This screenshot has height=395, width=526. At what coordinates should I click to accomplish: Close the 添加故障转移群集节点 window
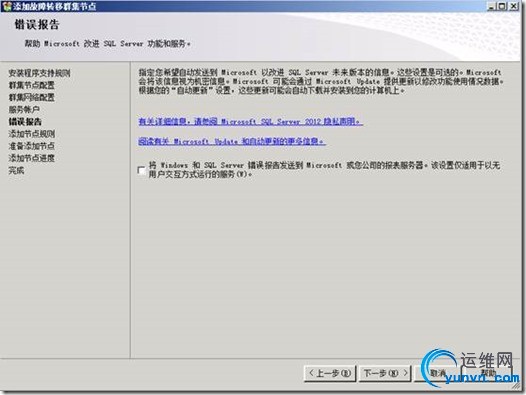click(x=514, y=6)
